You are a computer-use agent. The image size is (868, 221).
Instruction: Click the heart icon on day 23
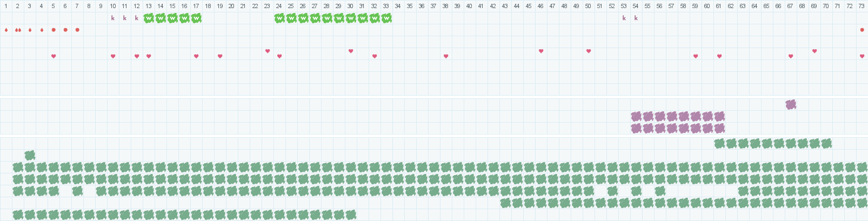pyautogui.click(x=268, y=51)
